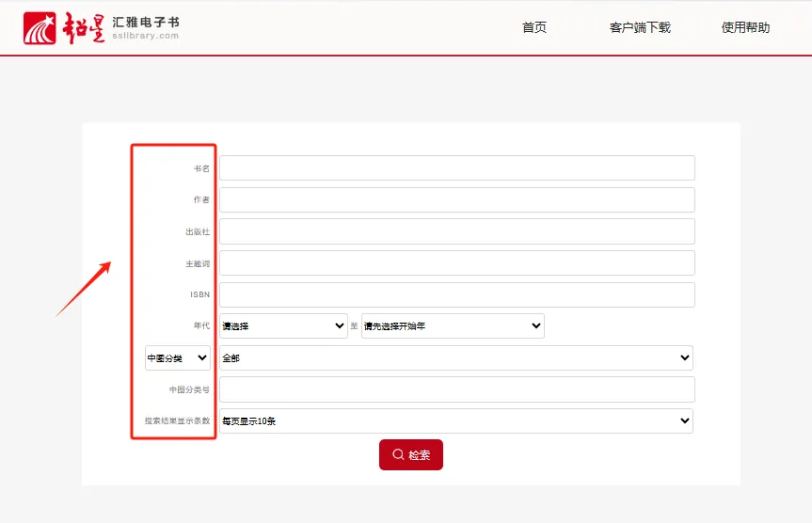Viewport: 812px width, 523px height.
Task: Go to 客户端下载 page
Action: pos(640,27)
